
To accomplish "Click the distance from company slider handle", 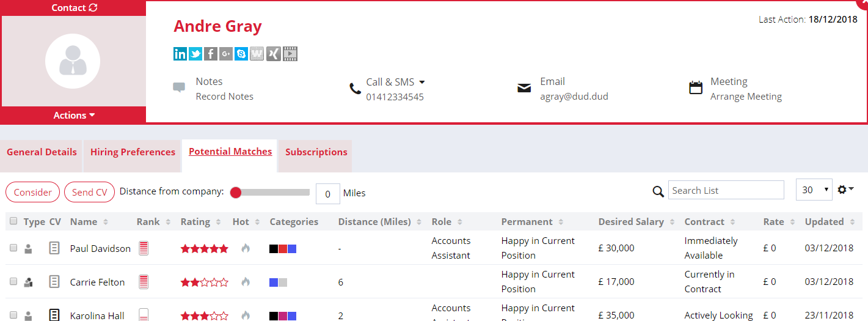I will click(x=236, y=193).
